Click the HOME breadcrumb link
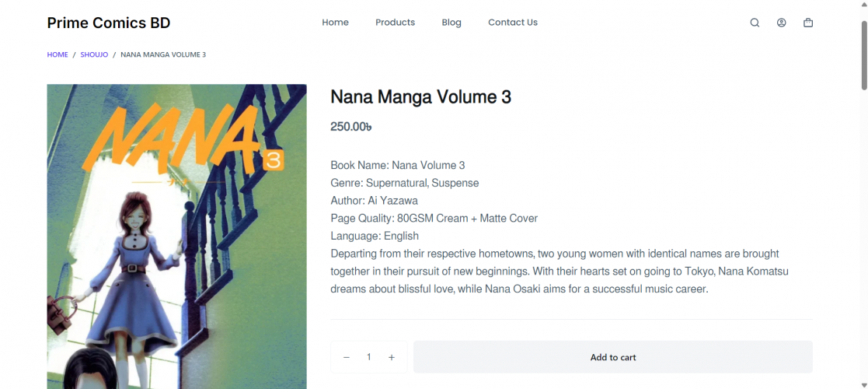The width and height of the screenshot is (868, 389). coord(58,54)
